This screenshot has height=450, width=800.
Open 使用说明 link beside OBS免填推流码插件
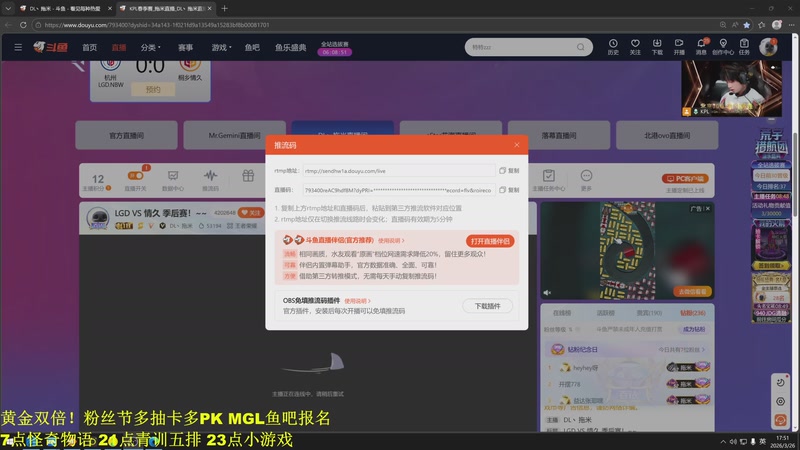pos(357,301)
